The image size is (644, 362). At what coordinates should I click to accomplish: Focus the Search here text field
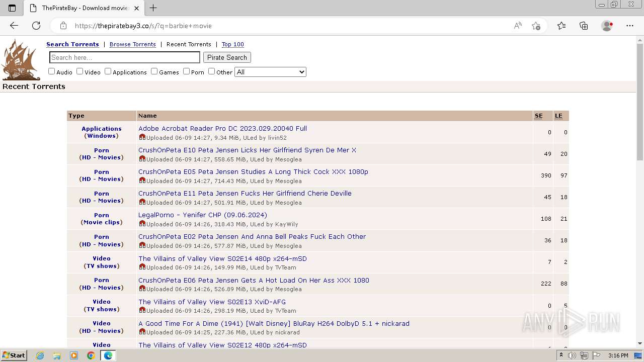tap(125, 57)
